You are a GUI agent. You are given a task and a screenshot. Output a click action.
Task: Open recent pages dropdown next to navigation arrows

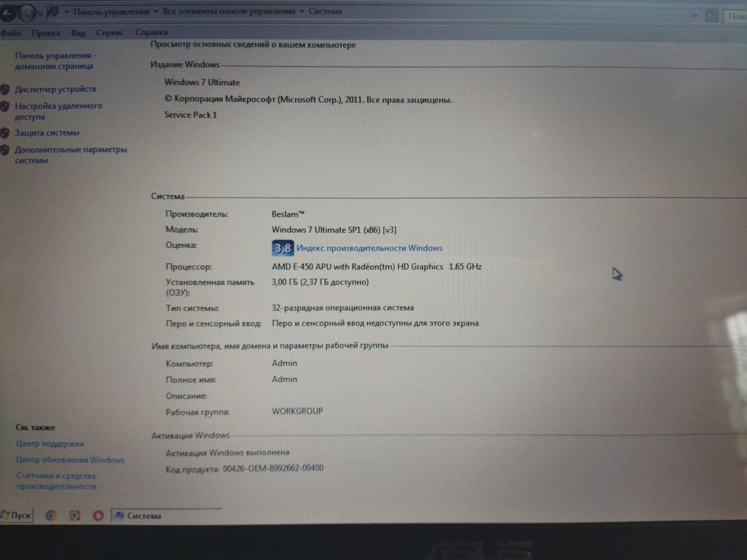click(x=40, y=14)
